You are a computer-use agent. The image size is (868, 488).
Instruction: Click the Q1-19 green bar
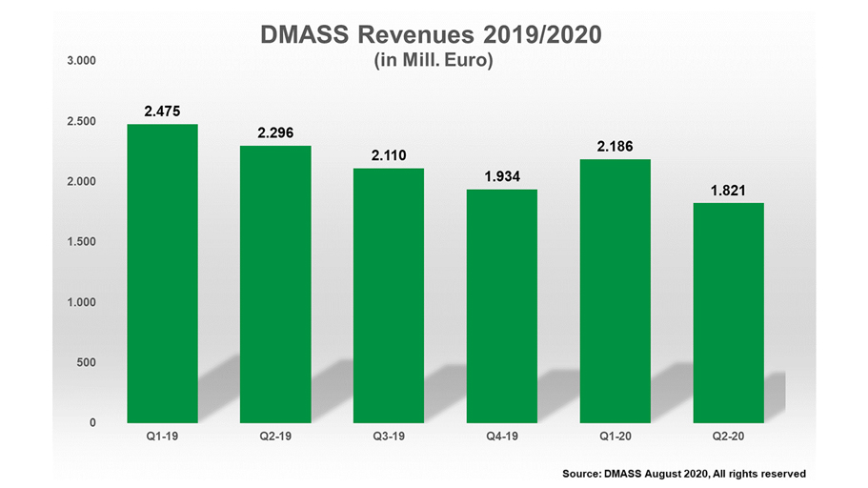coord(162,274)
